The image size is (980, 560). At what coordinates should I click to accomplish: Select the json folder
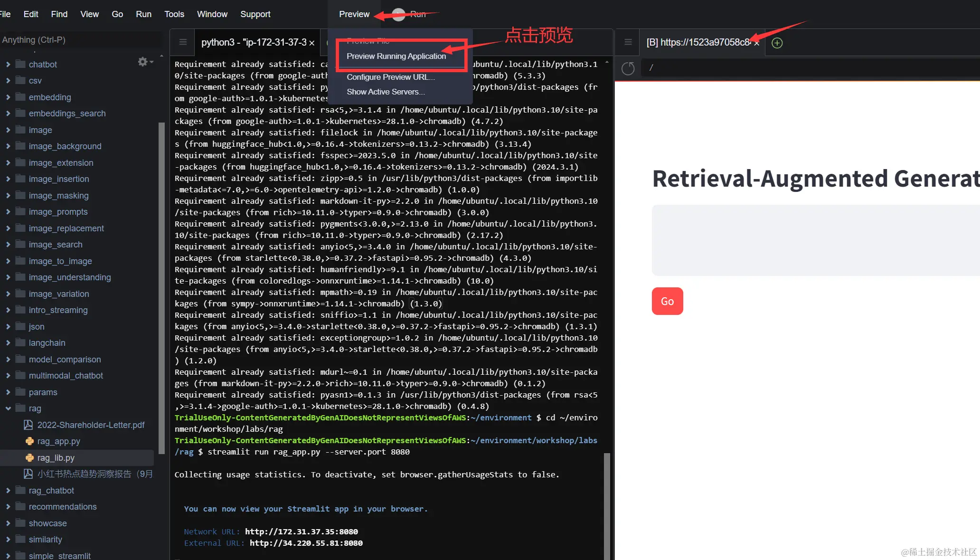coord(37,327)
